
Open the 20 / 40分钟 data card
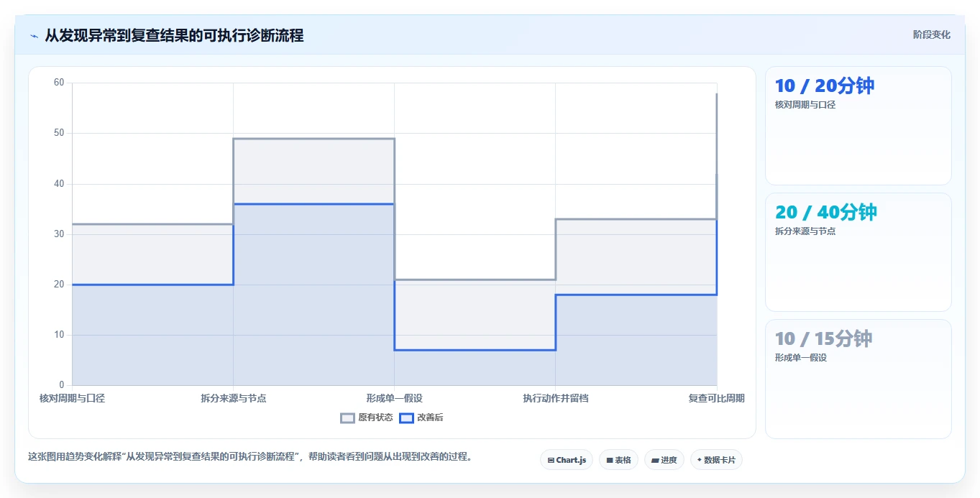click(858, 252)
